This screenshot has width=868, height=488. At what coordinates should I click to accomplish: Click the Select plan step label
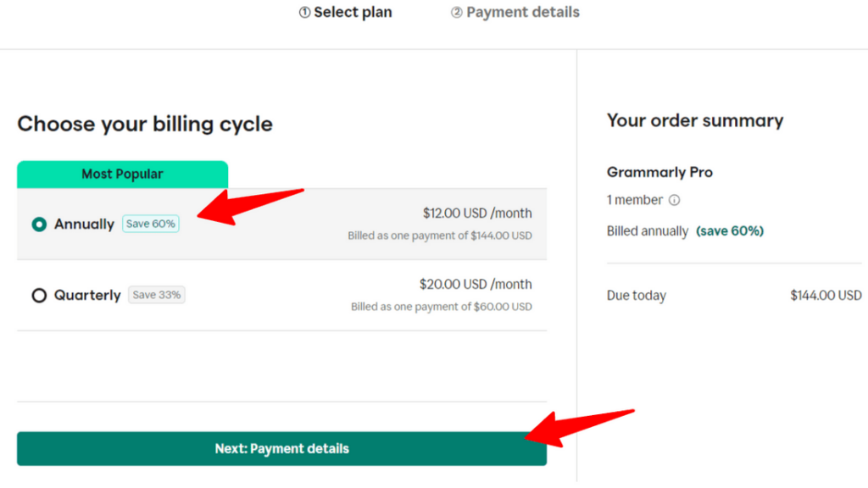tap(353, 12)
